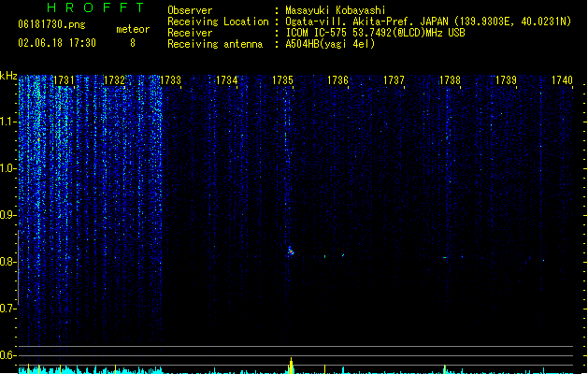Click the 1731 time marker
Viewport: 588px width, 374px height.
(64, 80)
